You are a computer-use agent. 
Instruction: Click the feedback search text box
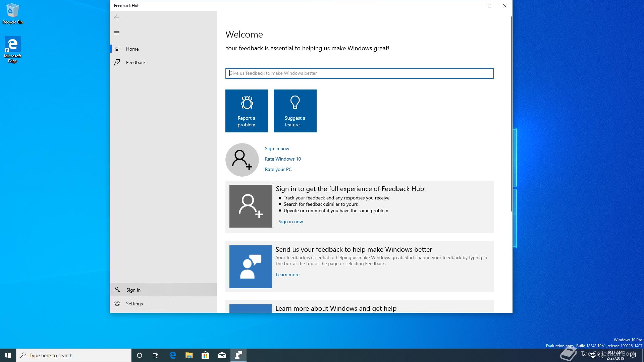(x=359, y=73)
